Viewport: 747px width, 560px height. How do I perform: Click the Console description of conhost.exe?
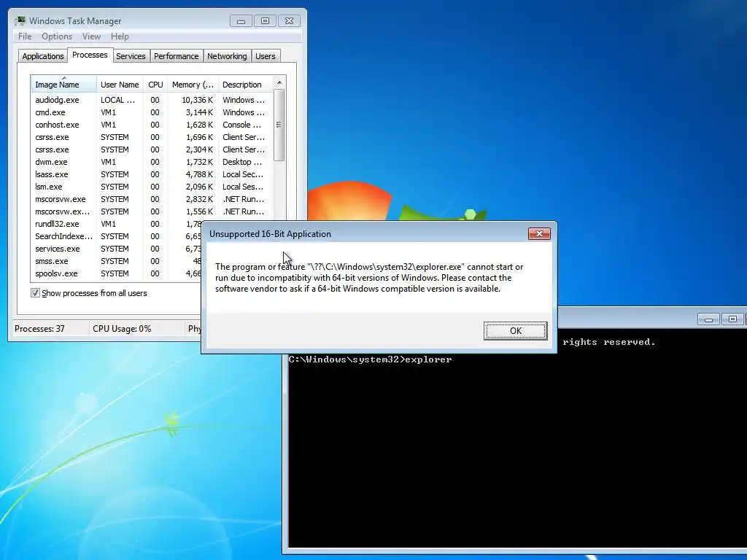coord(242,125)
